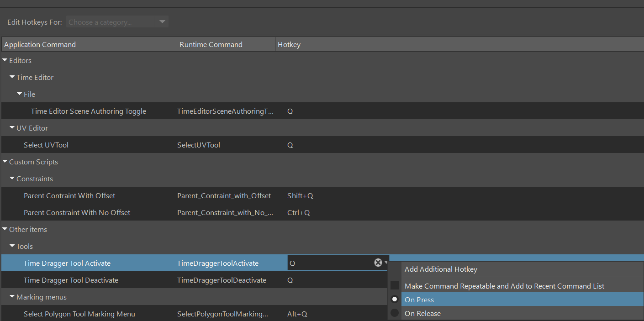This screenshot has width=644, height=321.
Task: Open the Choose a category dropdown
Action: click(x=117, y=22)
